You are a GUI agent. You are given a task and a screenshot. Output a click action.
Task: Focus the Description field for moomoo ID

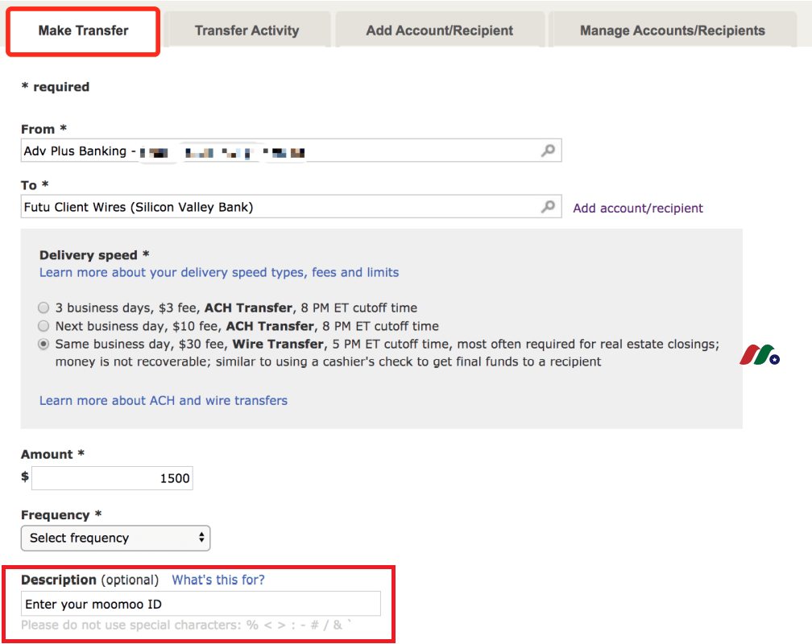coord(201,604)
